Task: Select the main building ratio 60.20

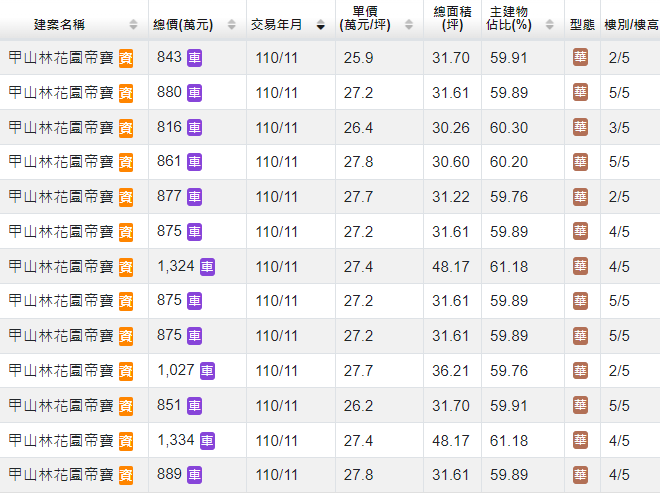Action: pyautogui.click(x=508, y=162)
